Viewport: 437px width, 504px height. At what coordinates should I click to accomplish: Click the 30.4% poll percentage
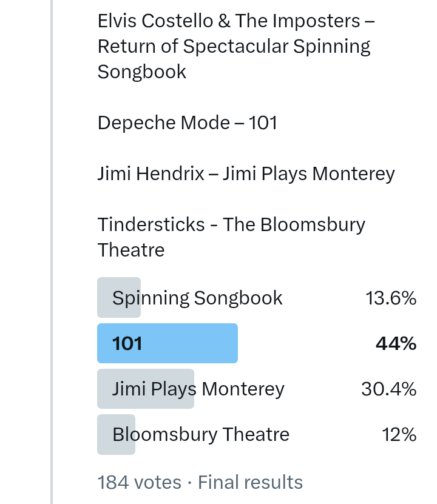pyautogui.click(x=388, y=389)
